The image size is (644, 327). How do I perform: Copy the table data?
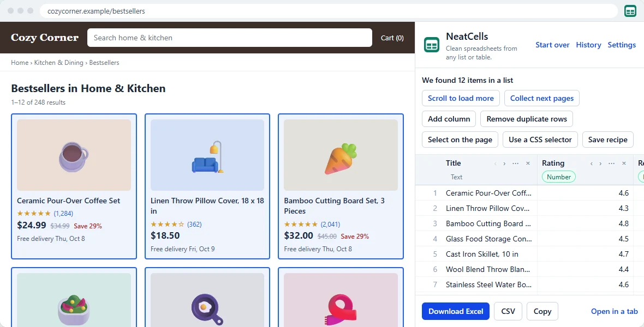(x=542, y=311)
